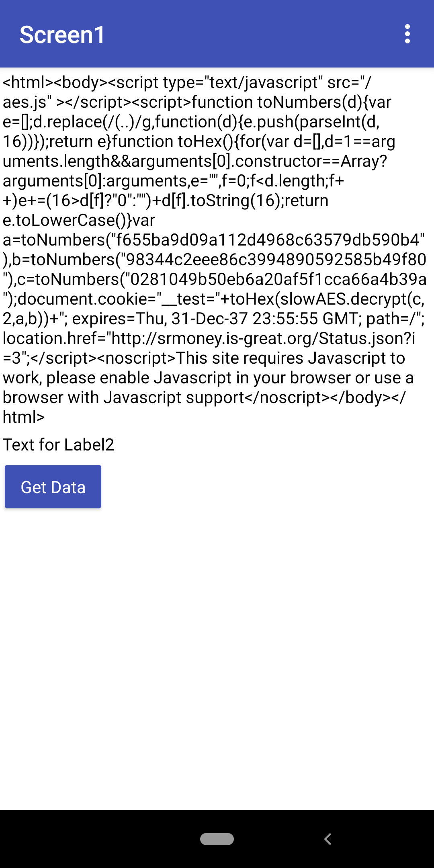Screen dimensions: 434x868
Task: Tap the Screen1 title in app bar
Action: pyautogui.click(x=62, y=35)
